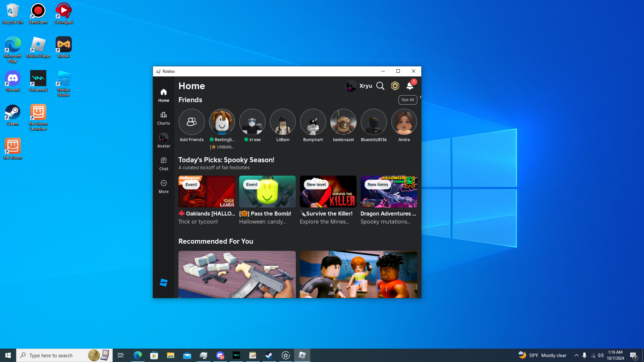Open kalebnazel's friend avatar
The height and width of the screenshot is (362, 644).
[x=343, y=122]
